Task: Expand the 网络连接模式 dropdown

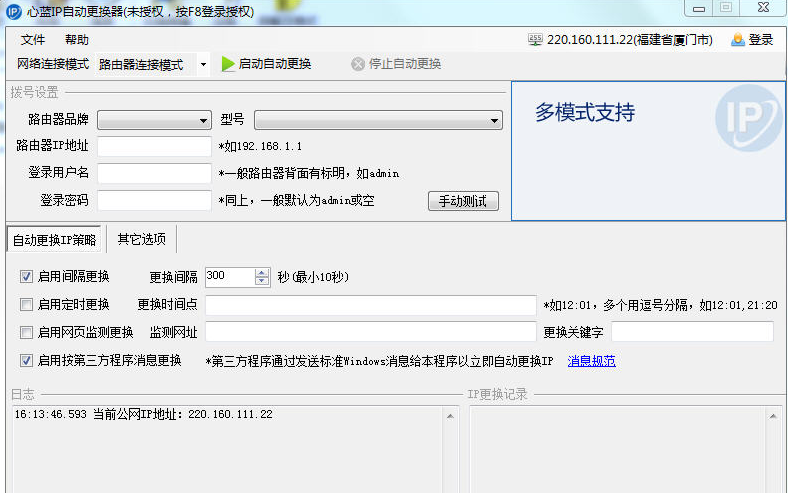Action: tap(203, 64)
